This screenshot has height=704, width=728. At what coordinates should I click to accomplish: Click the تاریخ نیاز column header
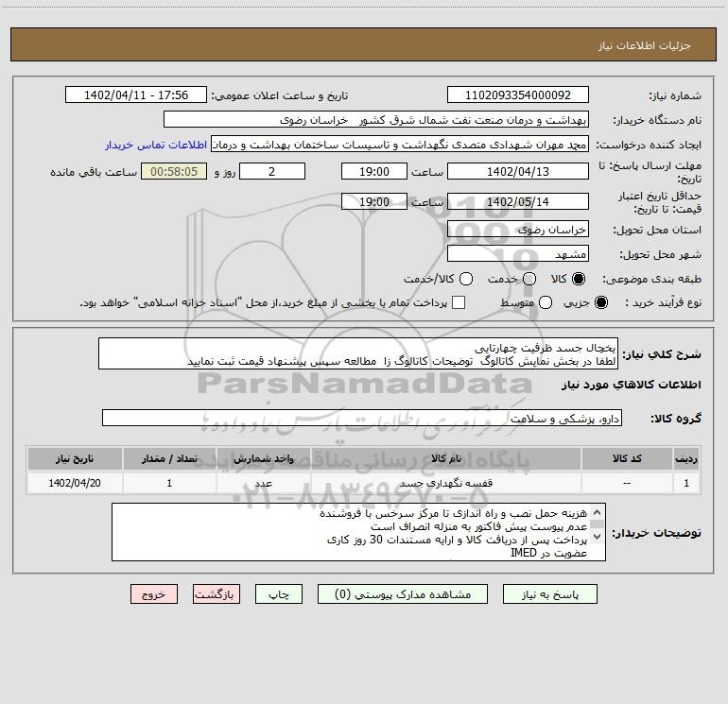pyautogui.click(x=75, y=458)
